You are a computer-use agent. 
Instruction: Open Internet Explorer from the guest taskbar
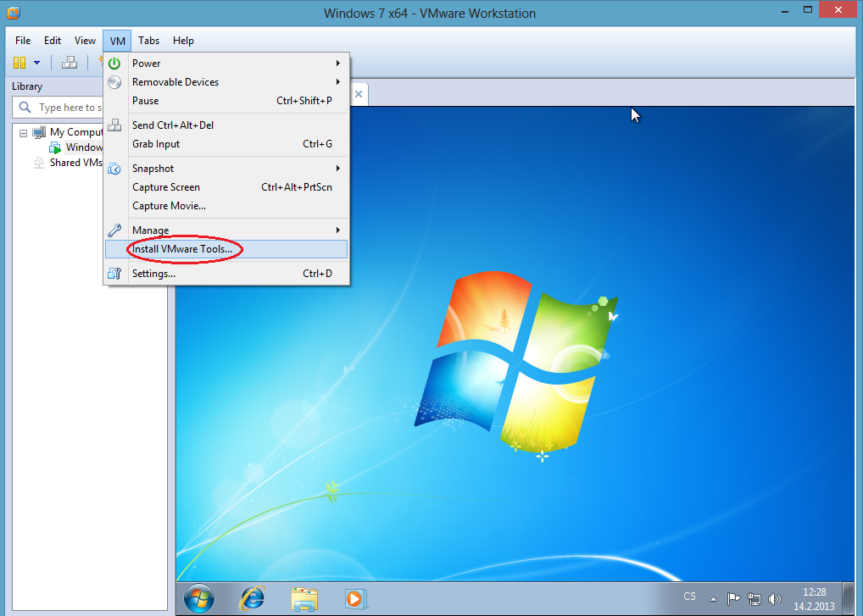[252, 599]
